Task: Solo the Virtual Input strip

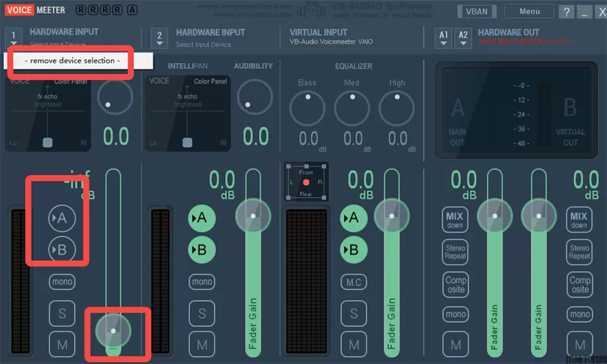Action: pos(353,313)
